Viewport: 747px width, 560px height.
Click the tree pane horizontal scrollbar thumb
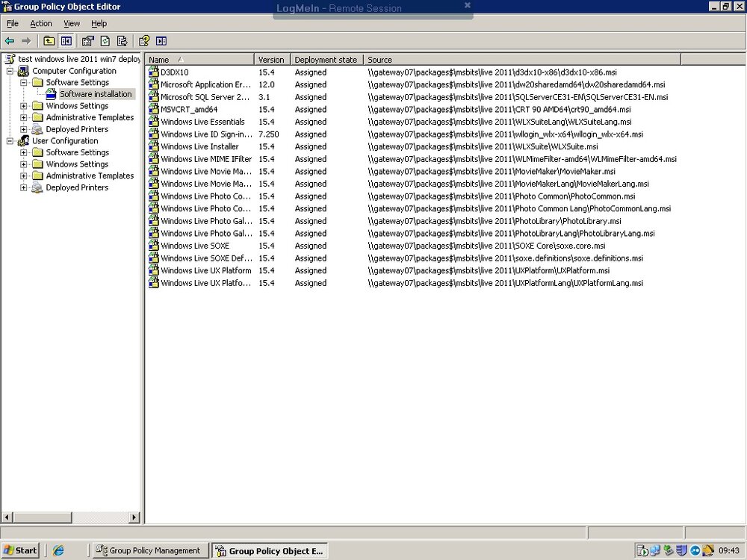pos(43,517)
